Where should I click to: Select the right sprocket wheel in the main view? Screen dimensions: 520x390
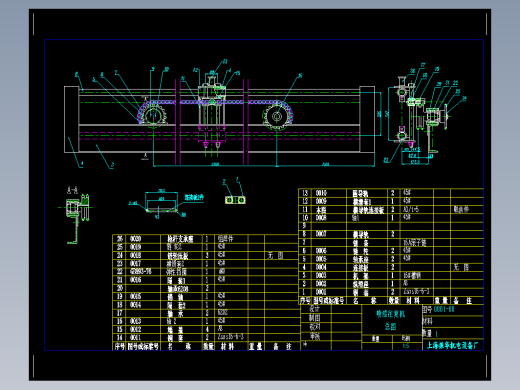pyautogui.click(x=276, y=116)
